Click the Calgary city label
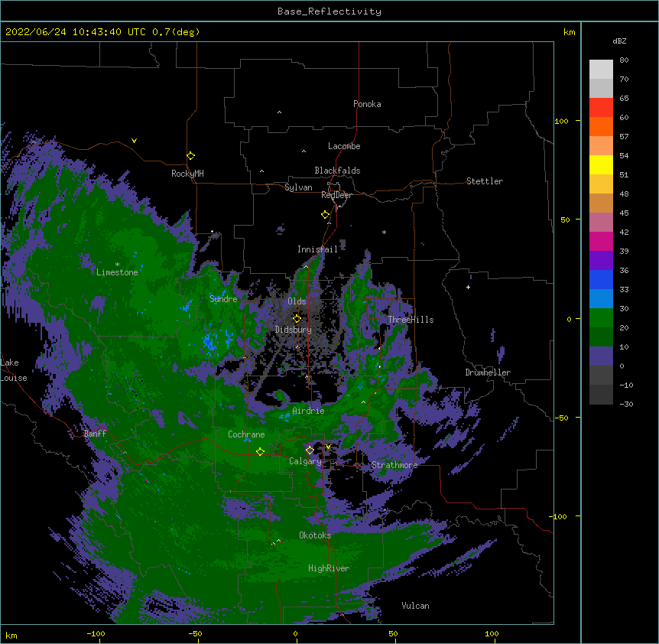Image resolution: width=659 pixels, height=644 pixels. pos(306,461)
